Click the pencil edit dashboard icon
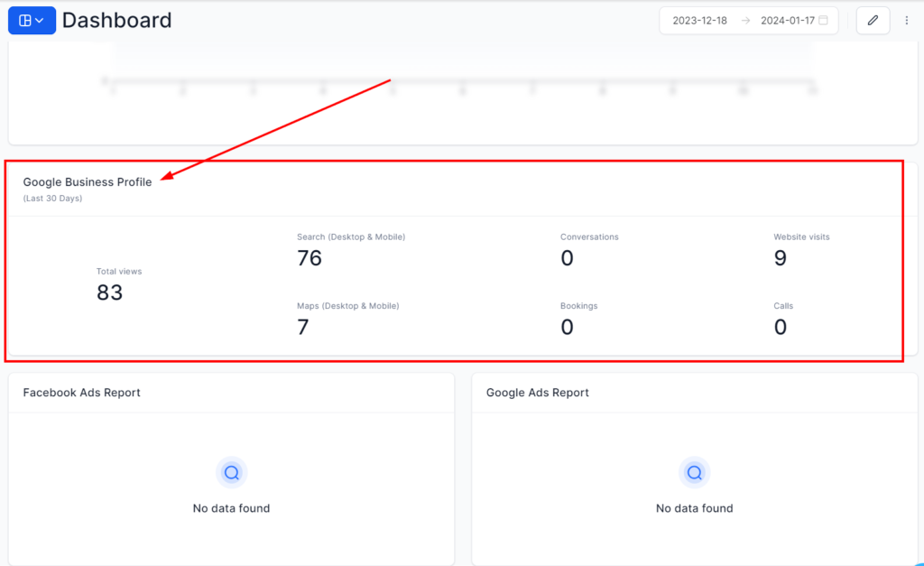924x566 pixels. pos(873,21)
